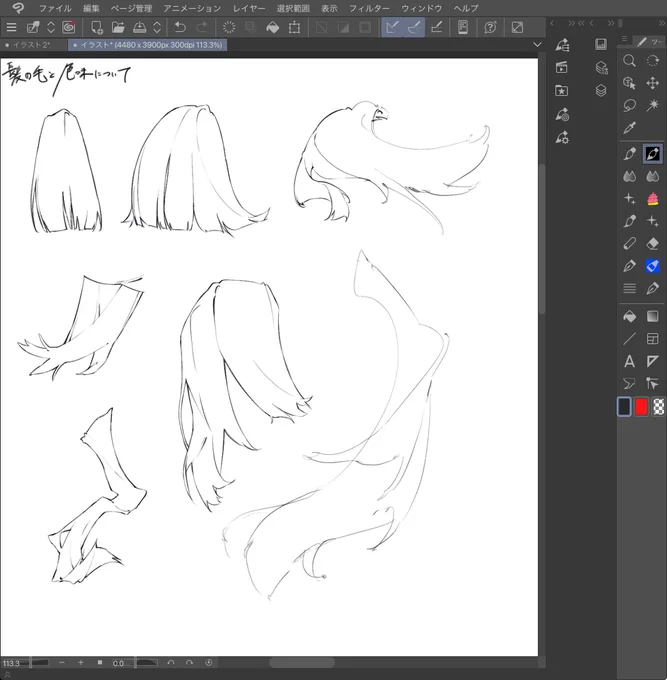The width and height of the screenshot is (667, 680).
Task: Select the Correct line tool
Action: coord(653,383)
